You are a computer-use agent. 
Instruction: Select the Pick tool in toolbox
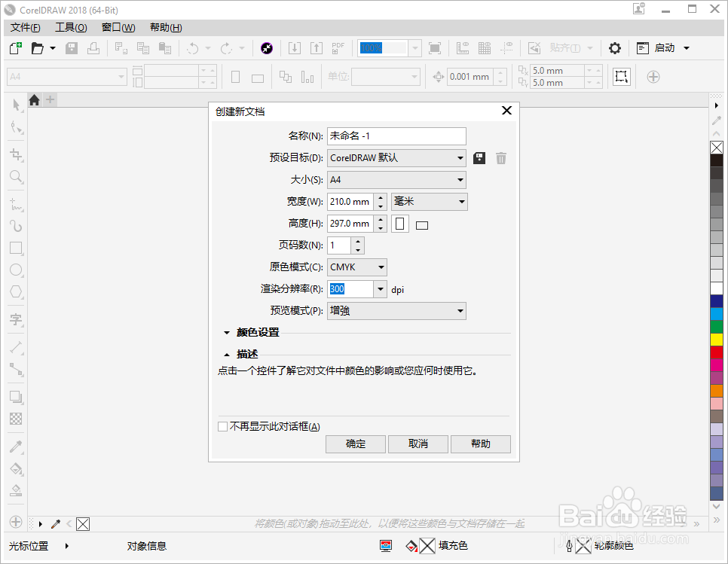coord(17,105)
